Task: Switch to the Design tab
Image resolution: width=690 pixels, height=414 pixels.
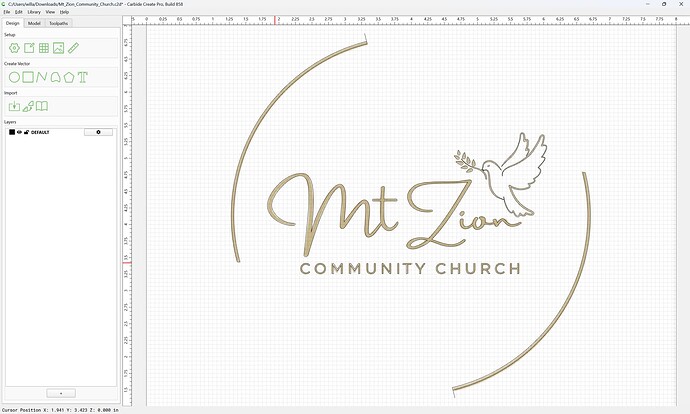Action: click(x=13, y=23)
